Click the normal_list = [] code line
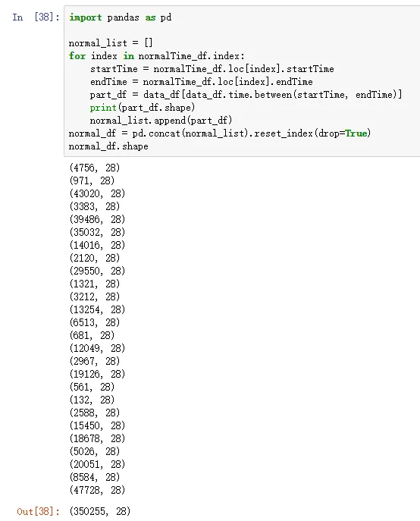 pyautogui.click(x=111, y=43)
